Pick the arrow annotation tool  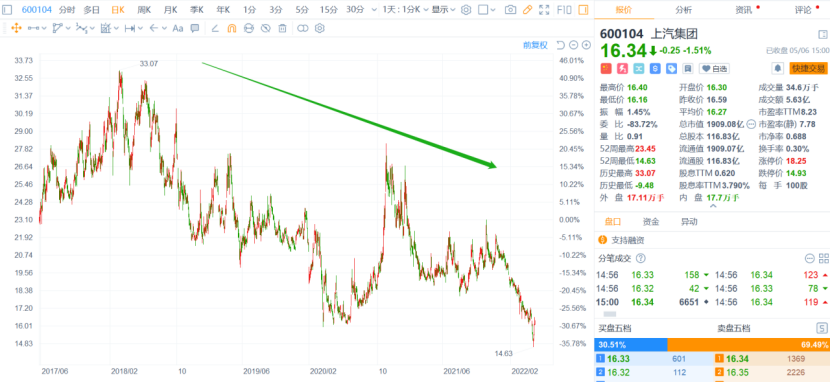(x=154, y=29)
